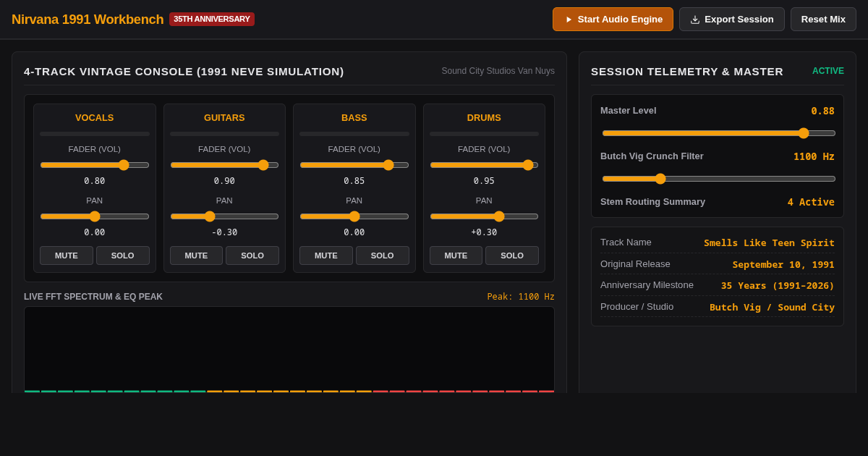868x456 pixels.
Task: Click the BASS channel heading
Action: (x=354, y=118)
